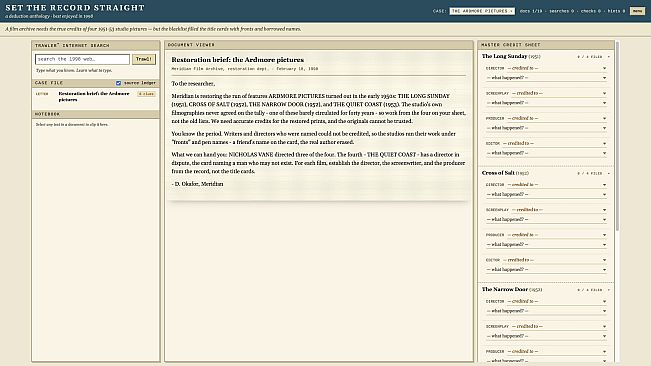This screenshot has height=366, width=651.
Task: Open The Long Sunday director credited-to dropdown
Action: 557,68
